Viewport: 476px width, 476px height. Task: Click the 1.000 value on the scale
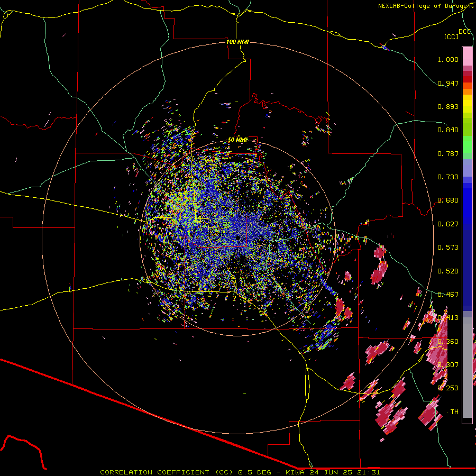click(x=448, y=59)
